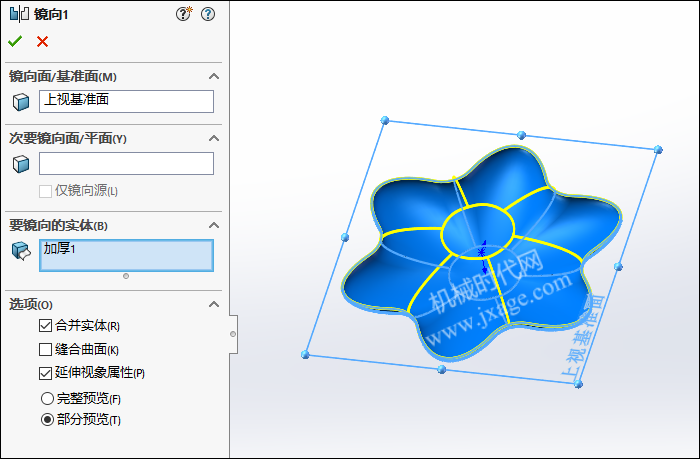The image size is (700, 459).
Task: Click the bodies to mirror icon
Action: (x=21, y=251)
